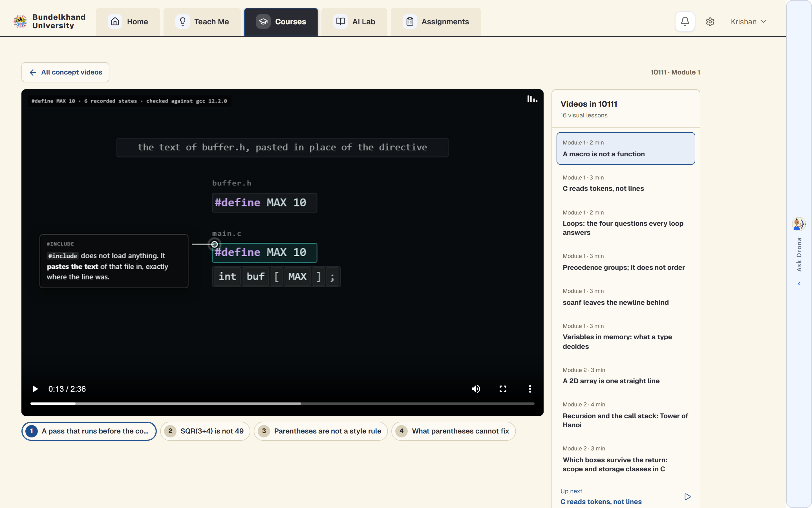Expand the Ask Drona side panel
The height and width of the screenshot is (508, 812).
799,284
